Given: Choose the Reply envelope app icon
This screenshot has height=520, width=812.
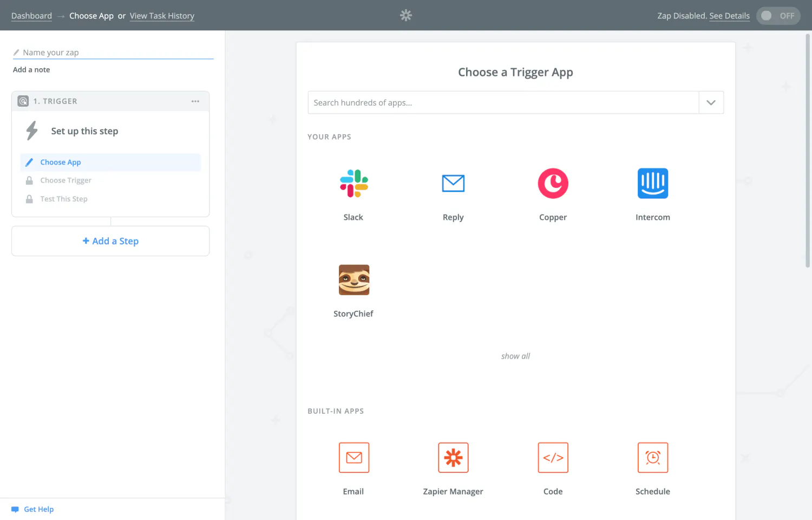Looking at the screenshot, I should point(453,183).
